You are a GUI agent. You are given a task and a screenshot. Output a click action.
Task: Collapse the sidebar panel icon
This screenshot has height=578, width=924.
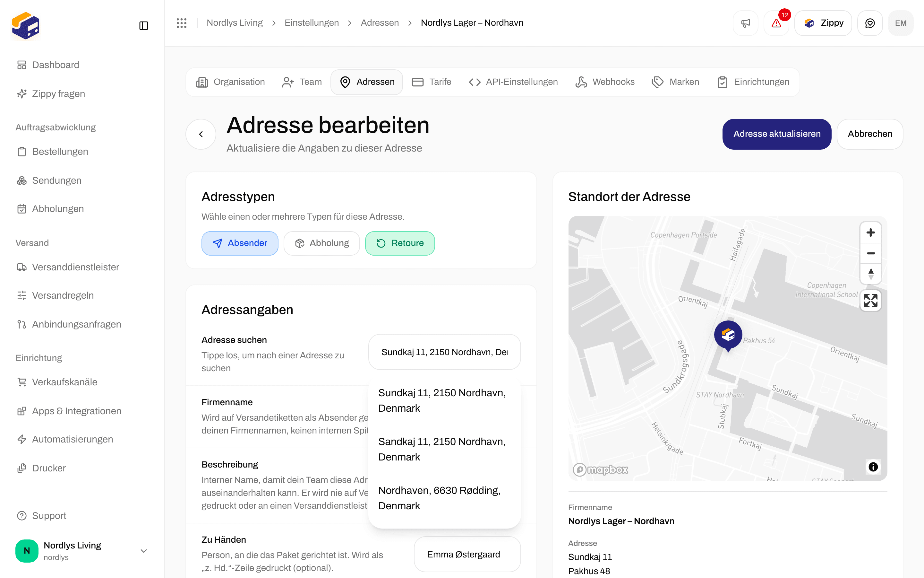(143, 26)
